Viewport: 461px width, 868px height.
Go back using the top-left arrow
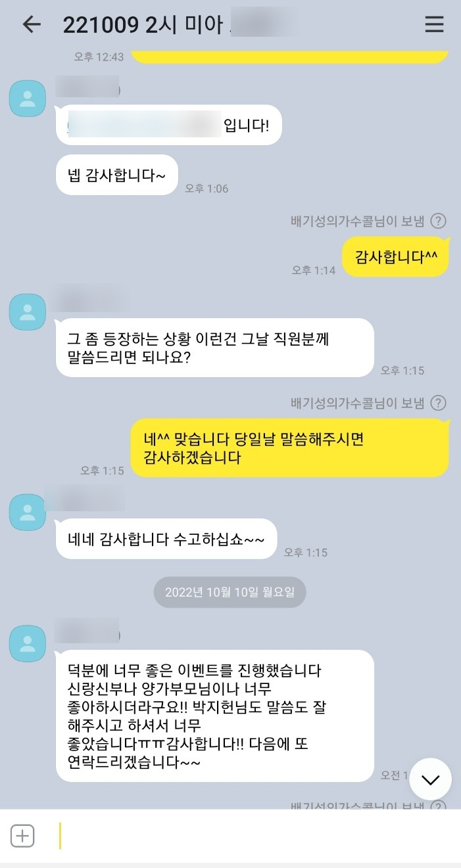tap(32, 24)
